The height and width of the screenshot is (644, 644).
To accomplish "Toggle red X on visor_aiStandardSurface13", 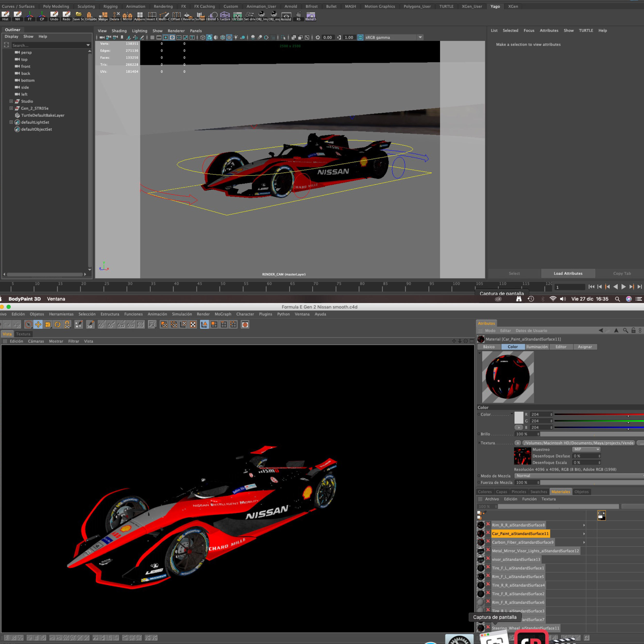I will [x=488, y=559].
